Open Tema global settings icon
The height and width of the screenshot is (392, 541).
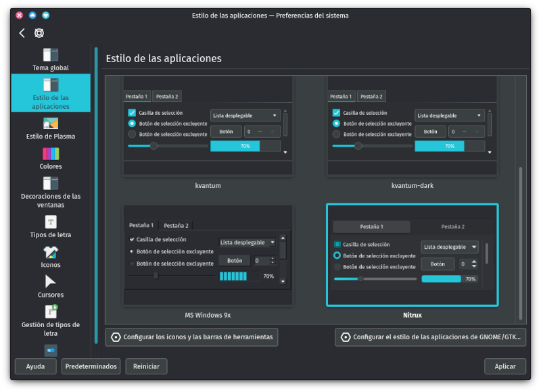51,55
